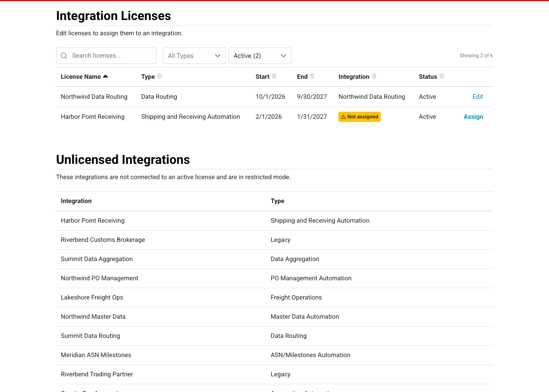Select Summit Data Routing integration
This screenshot has height=392, width=549.
91,336
